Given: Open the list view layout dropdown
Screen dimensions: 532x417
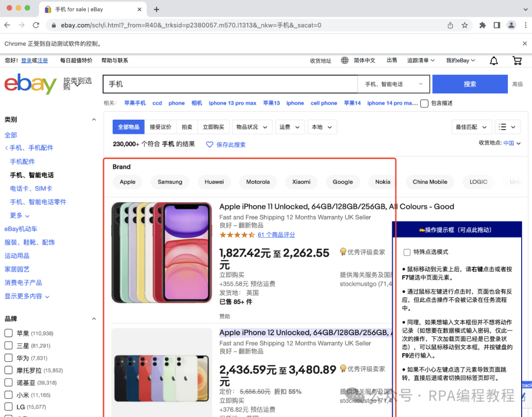Looking at the screenshot, I should 507,127.
